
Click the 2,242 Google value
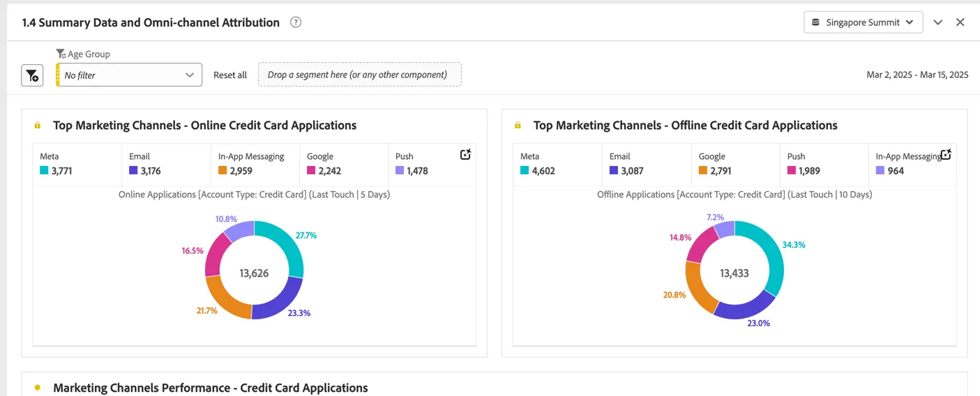click(x=330, y=171)
